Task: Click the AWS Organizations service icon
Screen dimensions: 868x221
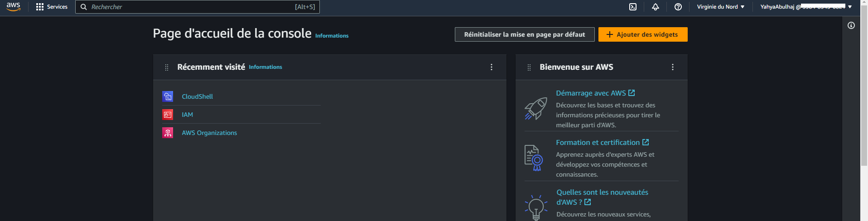Action: (168, 133)
